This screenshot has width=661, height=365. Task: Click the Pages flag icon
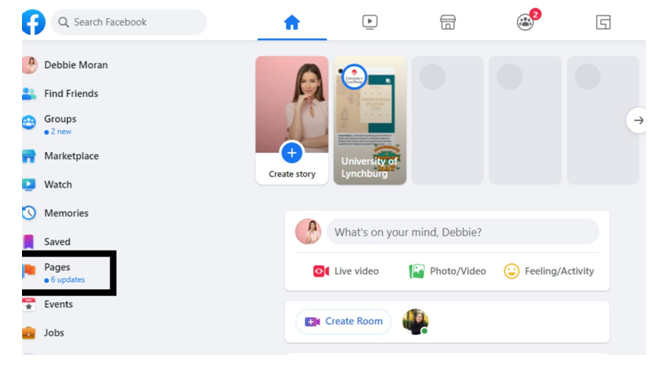[x=29, y=270]
